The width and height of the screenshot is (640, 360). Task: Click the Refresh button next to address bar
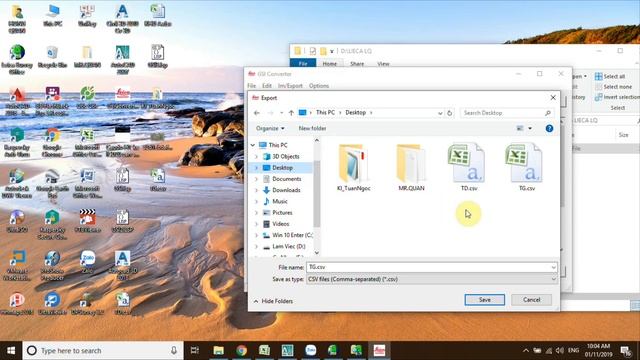point(449,113)
